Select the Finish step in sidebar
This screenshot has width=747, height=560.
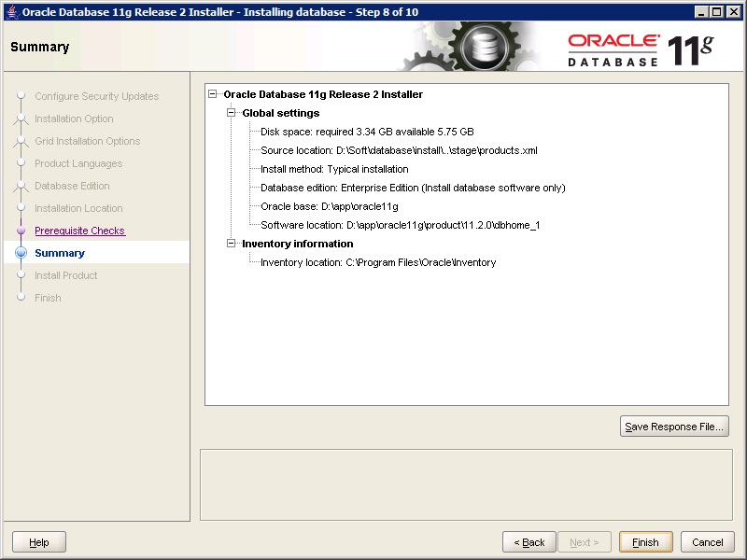tap(48, 298)
